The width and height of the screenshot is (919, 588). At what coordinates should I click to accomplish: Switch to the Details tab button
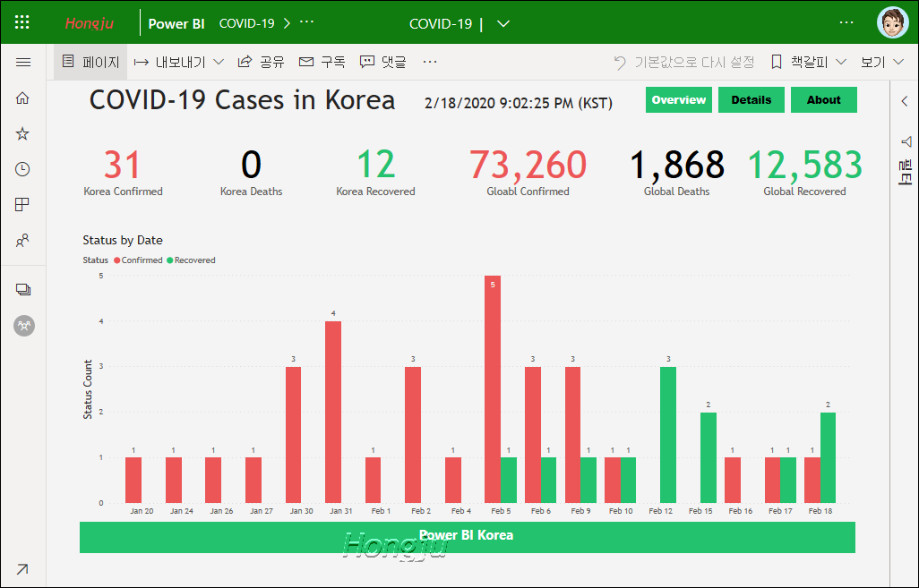tap(752, 99)
